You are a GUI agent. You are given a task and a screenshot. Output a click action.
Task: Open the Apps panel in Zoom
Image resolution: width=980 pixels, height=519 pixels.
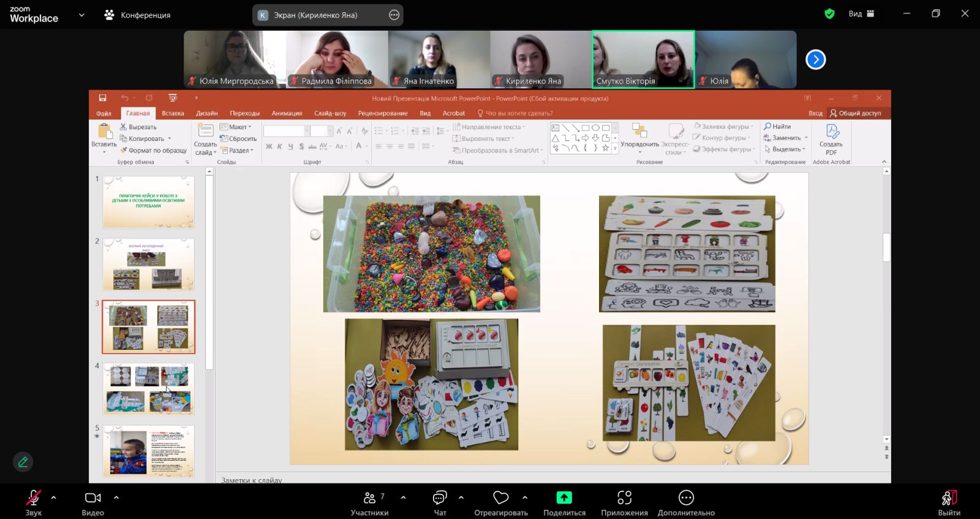(x=624, y=502)
